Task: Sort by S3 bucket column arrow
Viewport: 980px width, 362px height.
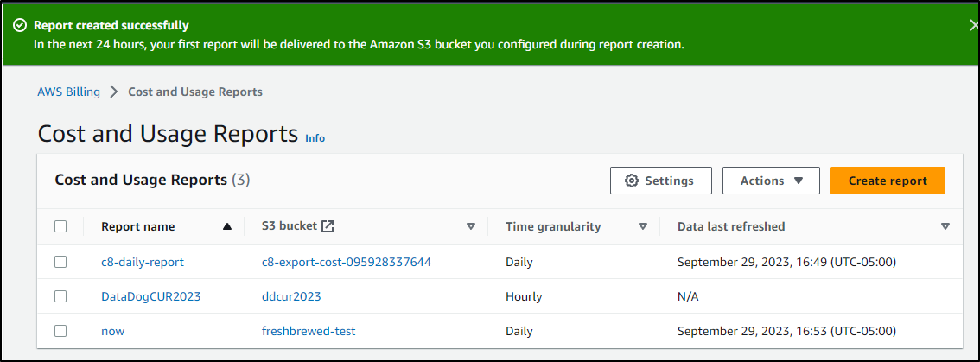Action: pyautogui.click(x=471, y=227)
